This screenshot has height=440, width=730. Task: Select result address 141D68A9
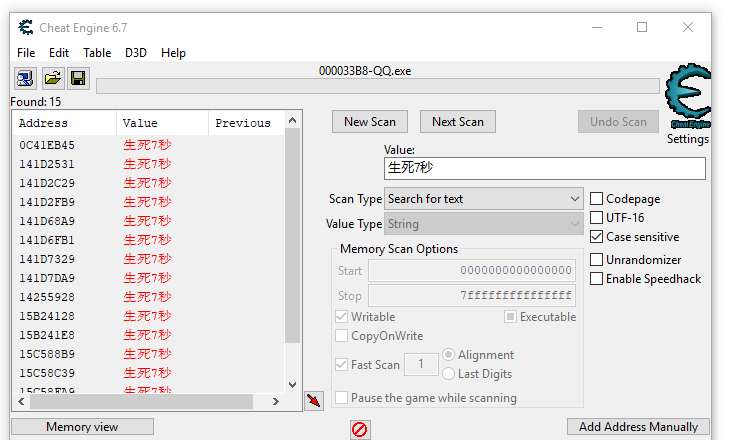click(47, 221)
